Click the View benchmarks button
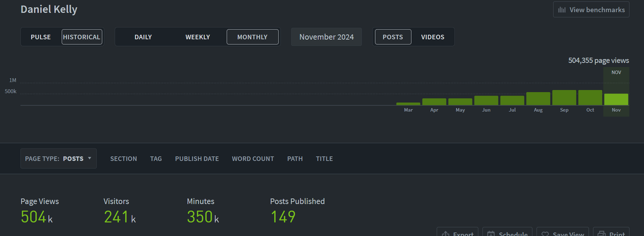This screenshot has height=236, width=644. [x=591, y=10]
